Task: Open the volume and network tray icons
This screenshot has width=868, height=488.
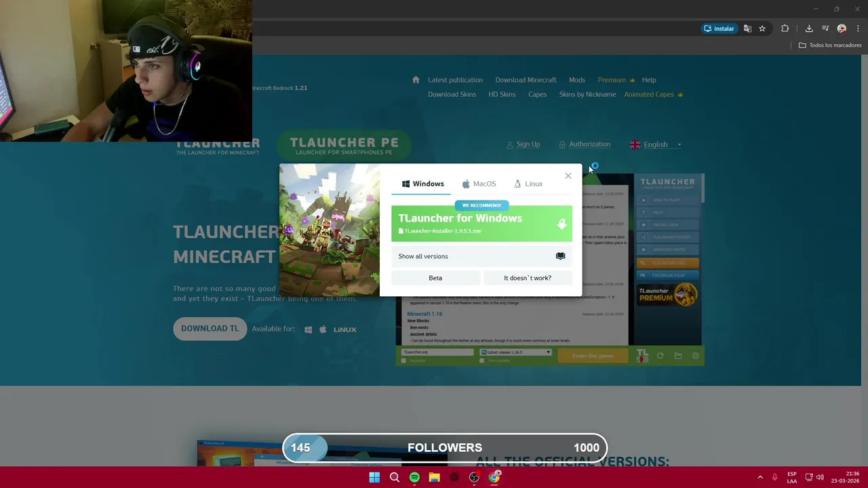Action: pos(814,477)
